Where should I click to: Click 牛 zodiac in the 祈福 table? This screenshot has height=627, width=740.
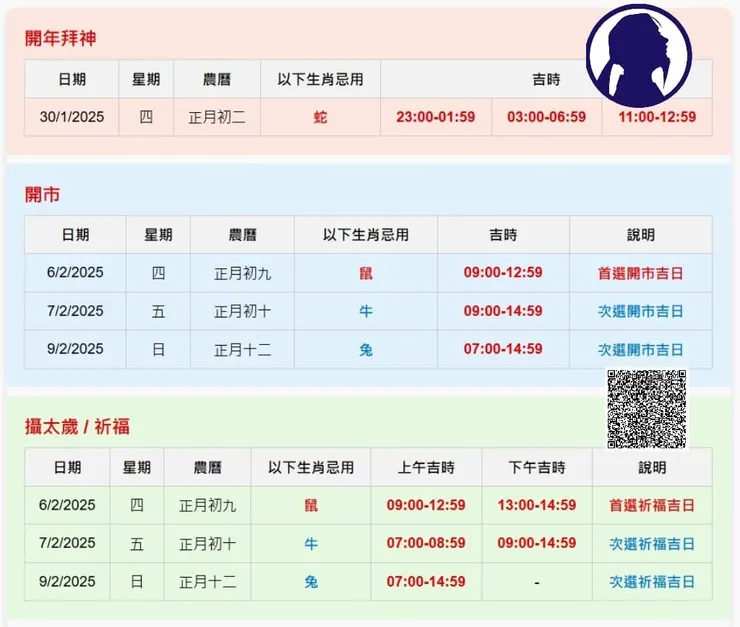(311, 544)
